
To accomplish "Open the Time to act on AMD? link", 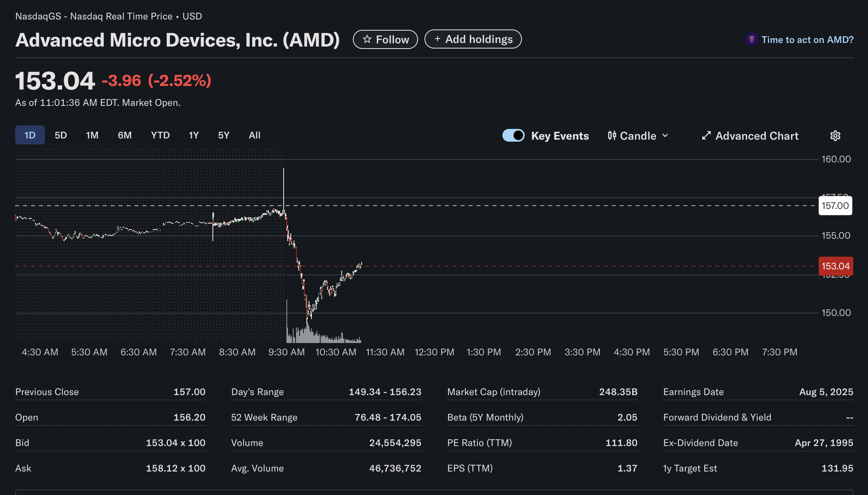I will [x=807, y=39].
